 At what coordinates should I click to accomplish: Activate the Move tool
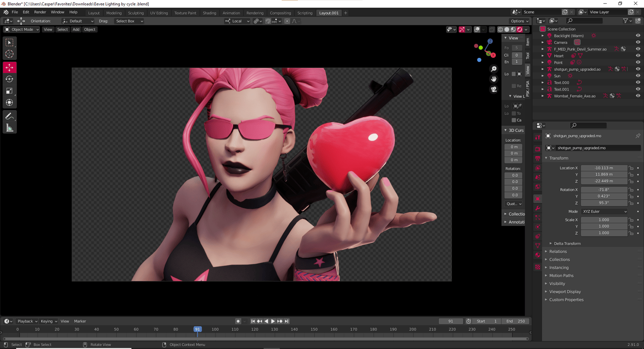[x=9, y=67]
